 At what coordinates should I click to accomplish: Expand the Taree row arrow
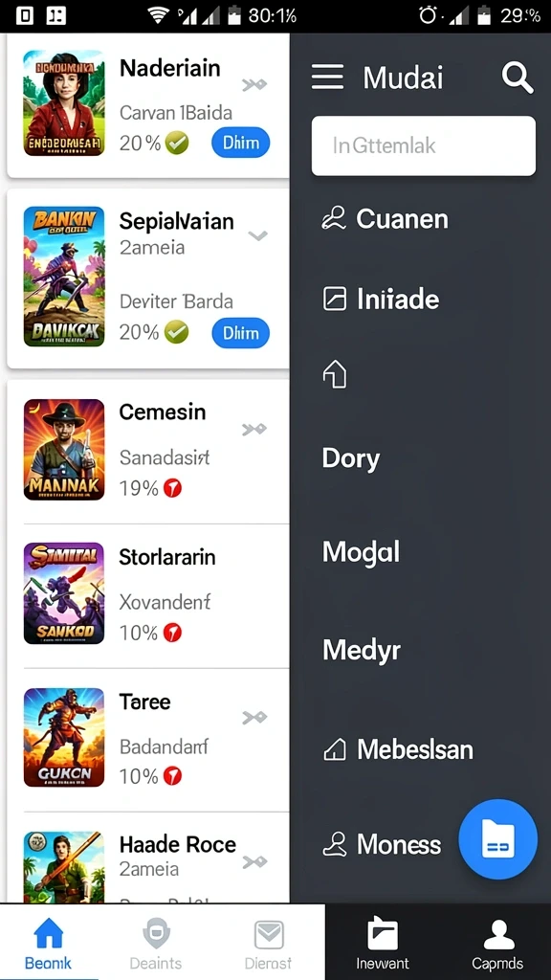(254, 718)
